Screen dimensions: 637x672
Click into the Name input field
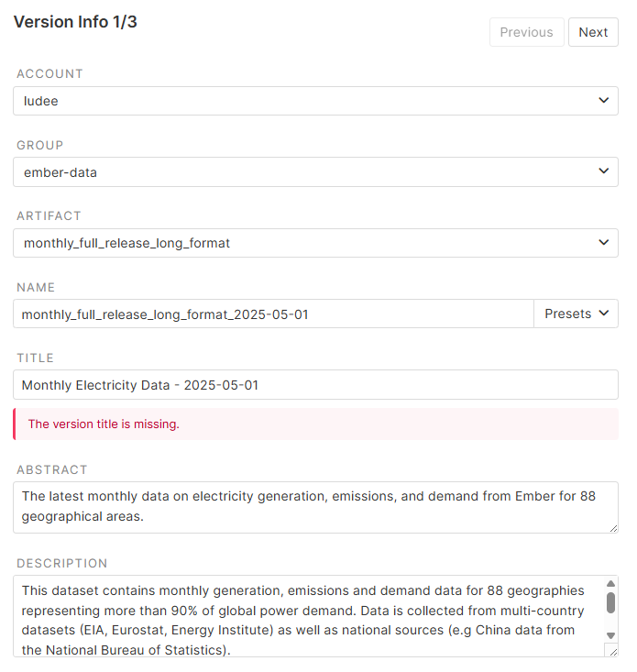(x=273, y=314)
